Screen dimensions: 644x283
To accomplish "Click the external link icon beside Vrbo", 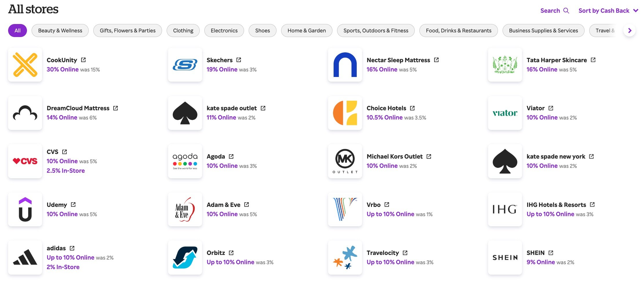I will pos(387,205).
